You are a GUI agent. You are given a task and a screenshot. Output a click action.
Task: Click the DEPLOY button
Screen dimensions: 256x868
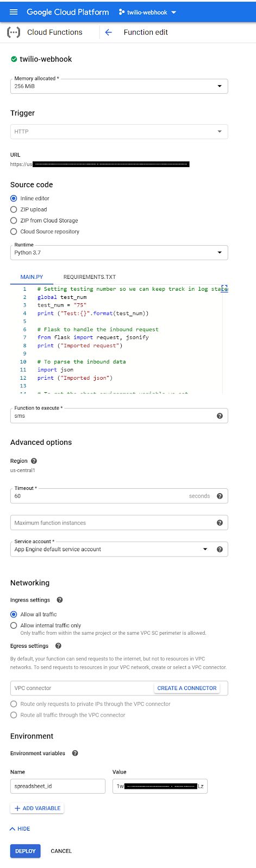click(25, 851)
